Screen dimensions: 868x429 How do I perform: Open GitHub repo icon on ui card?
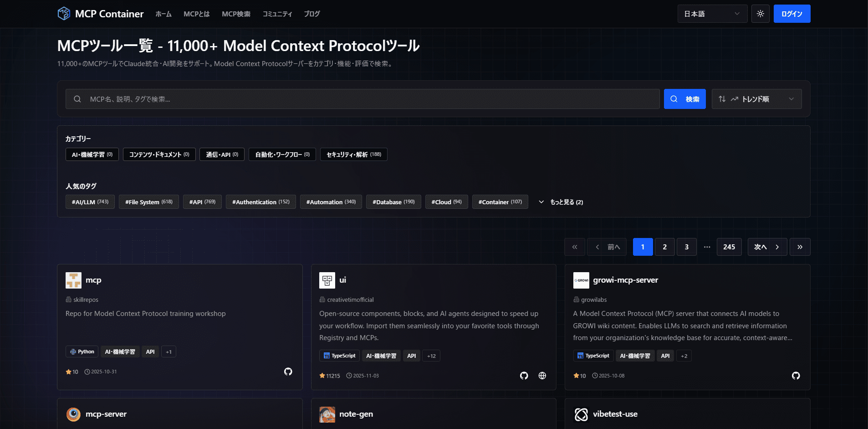click(524, 376)
